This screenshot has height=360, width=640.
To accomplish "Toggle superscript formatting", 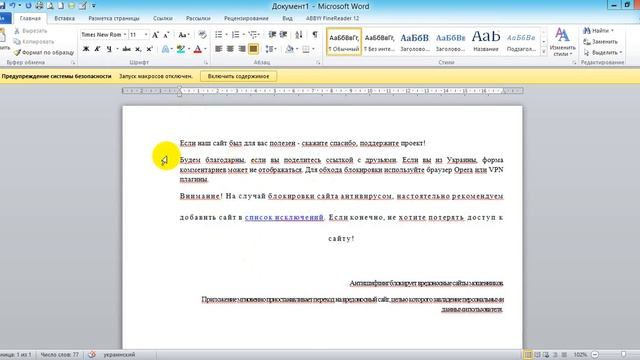I will pyautogui.click(x=149, y=49).
